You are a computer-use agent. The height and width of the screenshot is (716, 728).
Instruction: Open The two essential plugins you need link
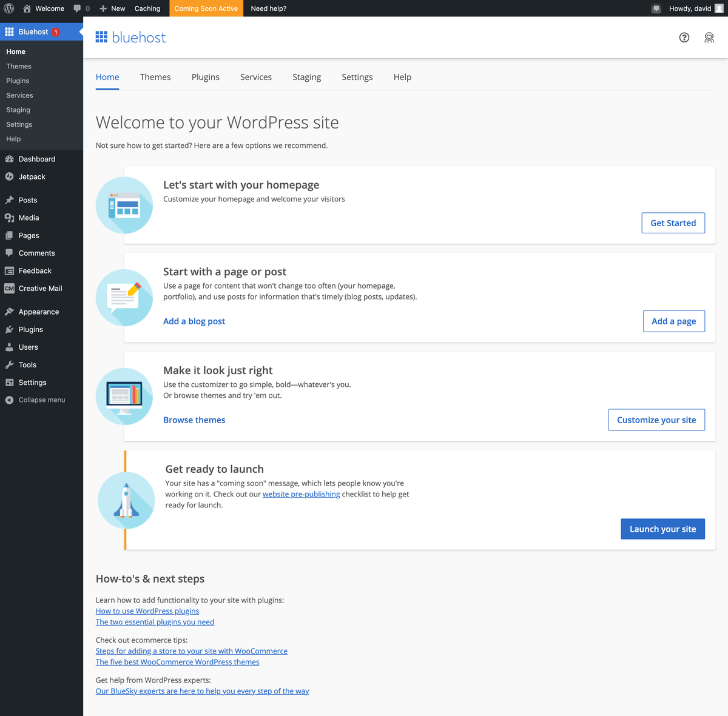pos(155,622)
